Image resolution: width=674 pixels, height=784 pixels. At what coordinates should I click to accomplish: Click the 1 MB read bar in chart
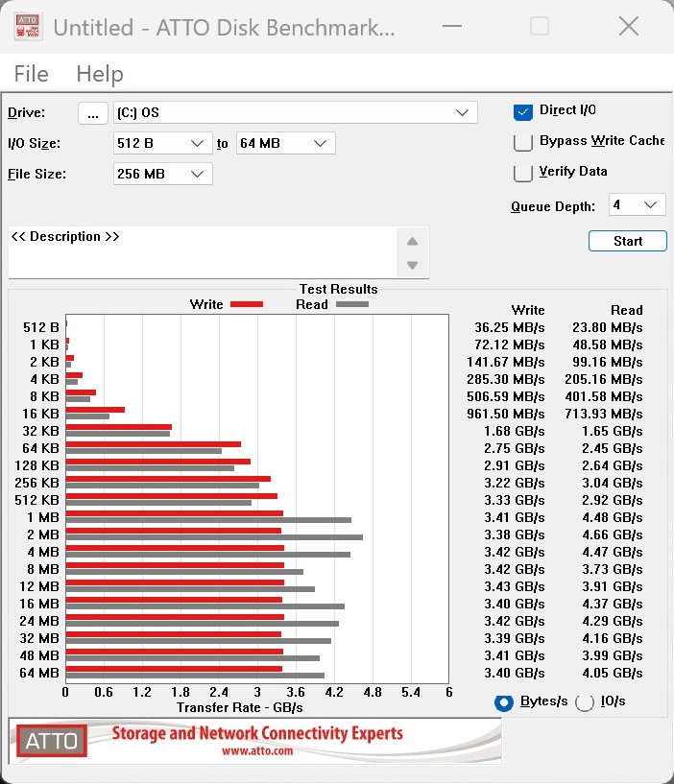pos(208,520)
